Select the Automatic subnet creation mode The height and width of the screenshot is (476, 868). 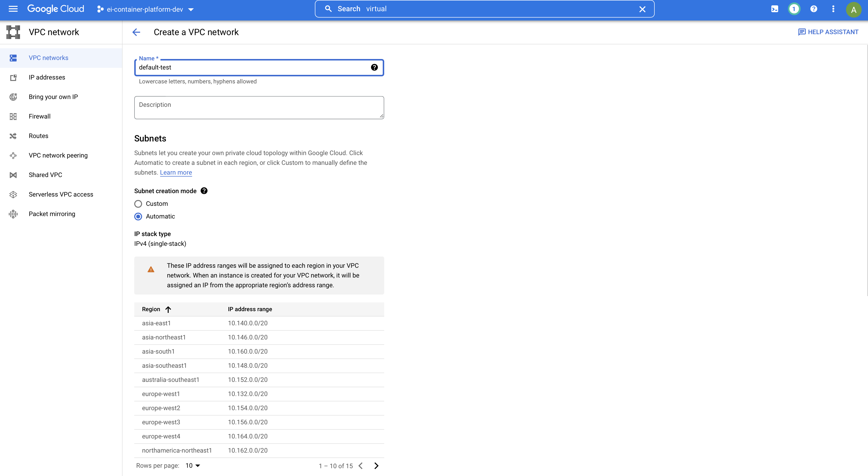138,217
